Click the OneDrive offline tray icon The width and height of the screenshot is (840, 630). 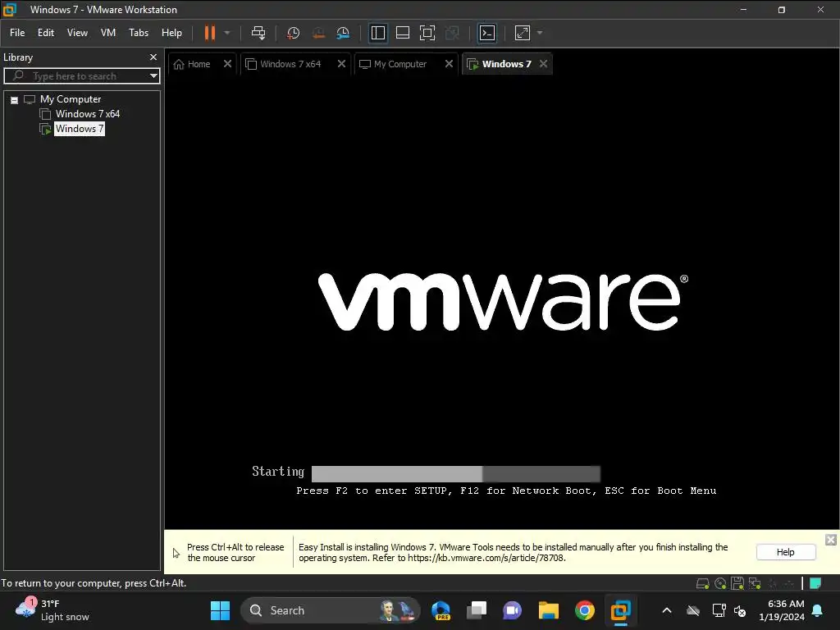[x=693, y=610]
